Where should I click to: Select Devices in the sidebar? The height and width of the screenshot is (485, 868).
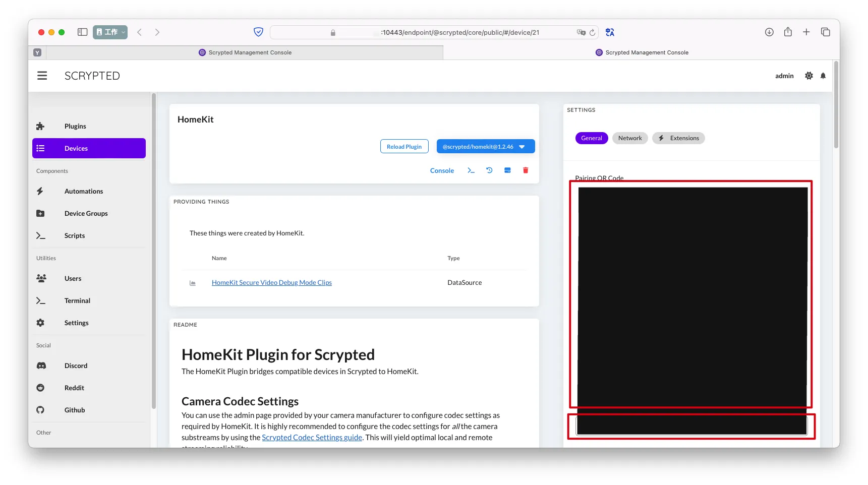coord(89,148)
